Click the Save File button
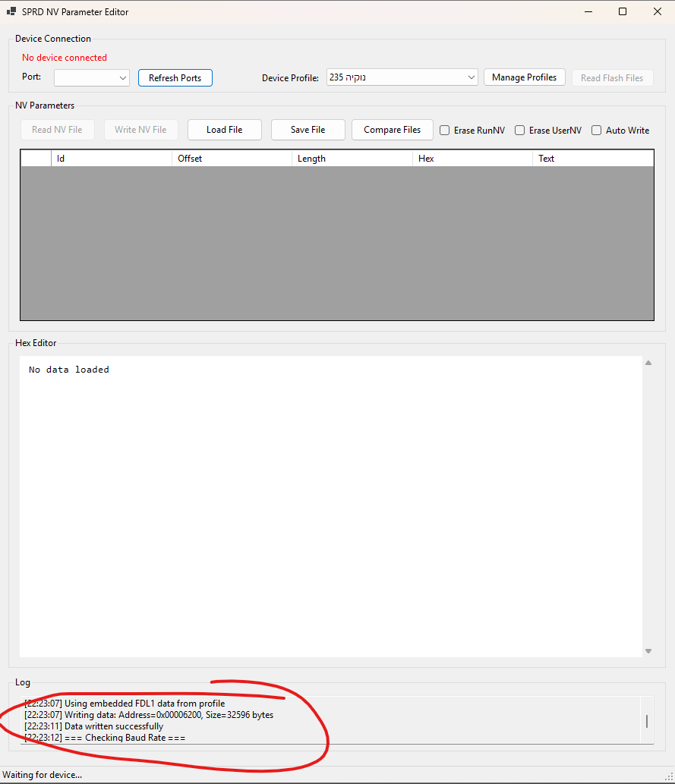 pyautogui.click(x=308, y=130)
